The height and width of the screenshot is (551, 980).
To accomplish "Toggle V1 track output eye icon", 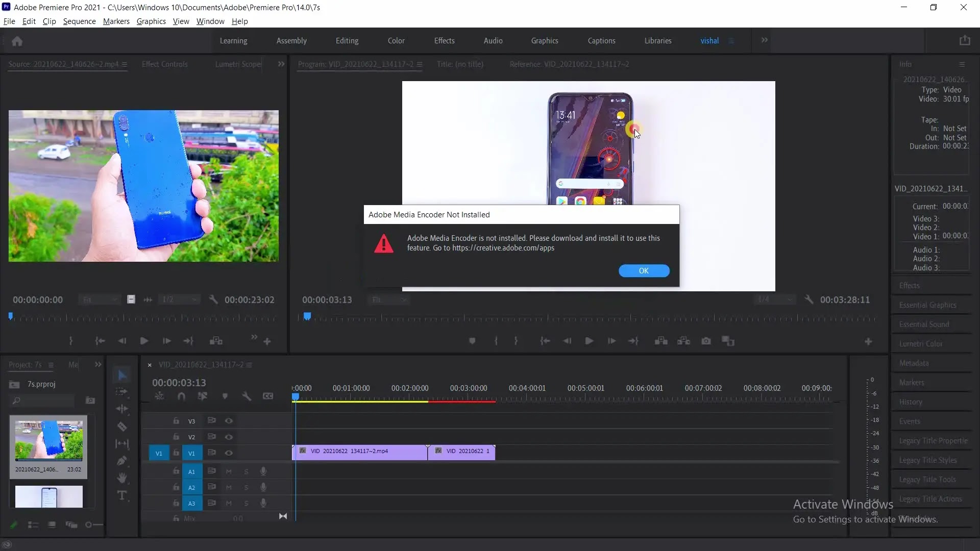I will point(229,453).
